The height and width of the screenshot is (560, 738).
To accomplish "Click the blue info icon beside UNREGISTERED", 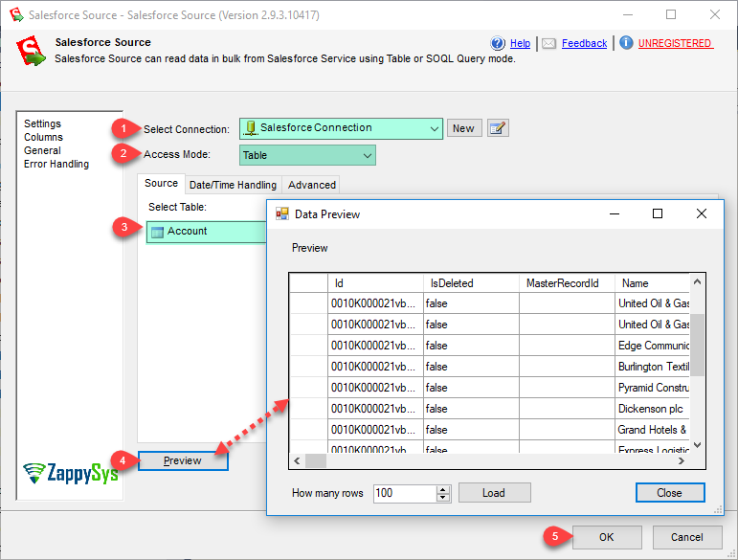I will point(626,43).
